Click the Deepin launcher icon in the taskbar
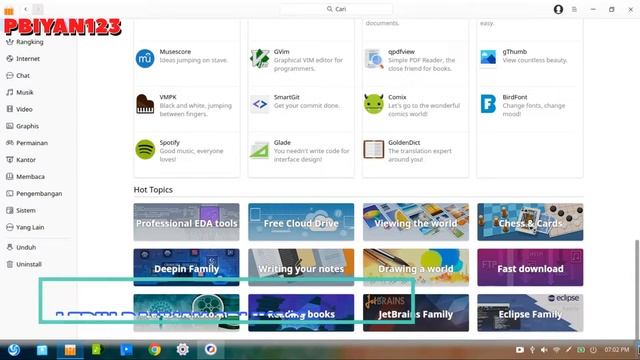This screenshot has height=360, width=640. coord(14,350)
